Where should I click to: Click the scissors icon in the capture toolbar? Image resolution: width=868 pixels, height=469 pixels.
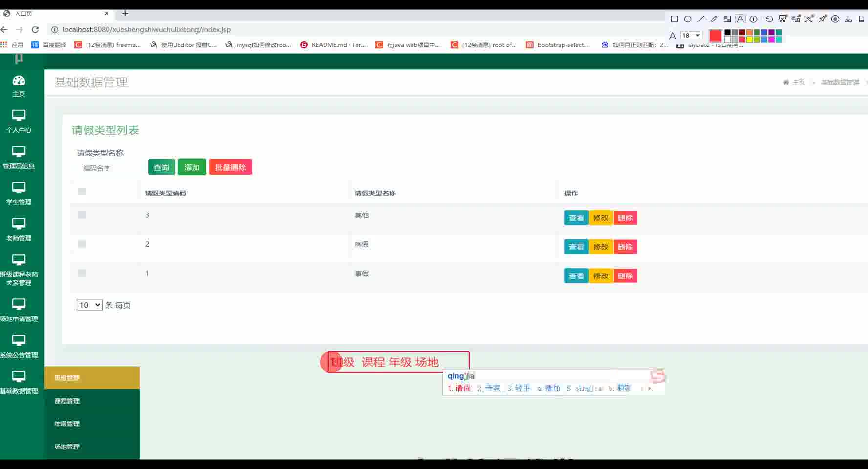[782, 19]
